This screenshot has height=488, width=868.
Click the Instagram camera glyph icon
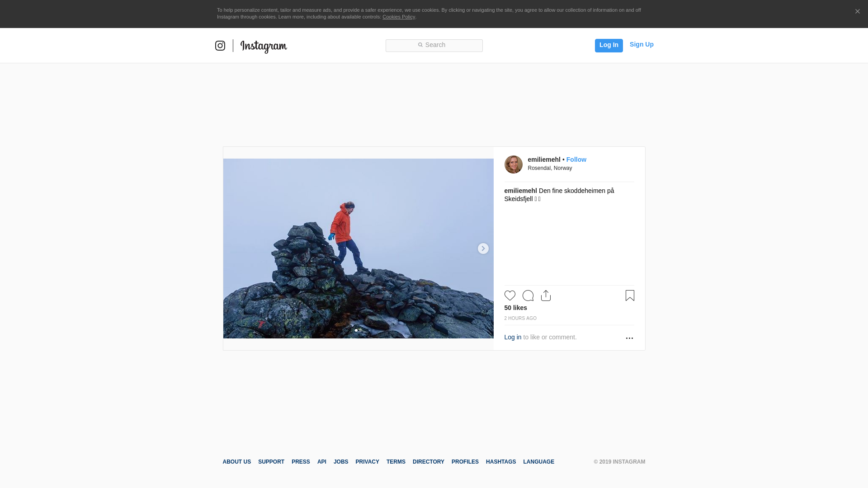click(x=220, y=46)
